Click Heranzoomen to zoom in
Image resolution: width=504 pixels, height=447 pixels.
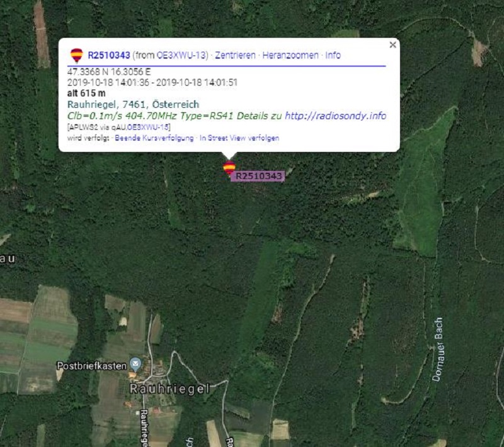pyautogui.click(x=290, y=55)
